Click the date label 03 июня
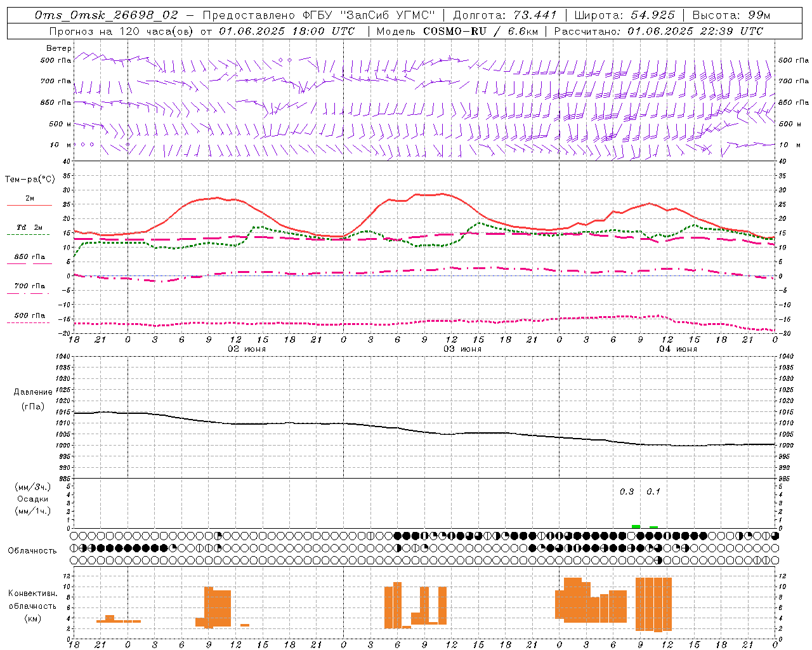This screenshot has width=812, height=650. 462,349
